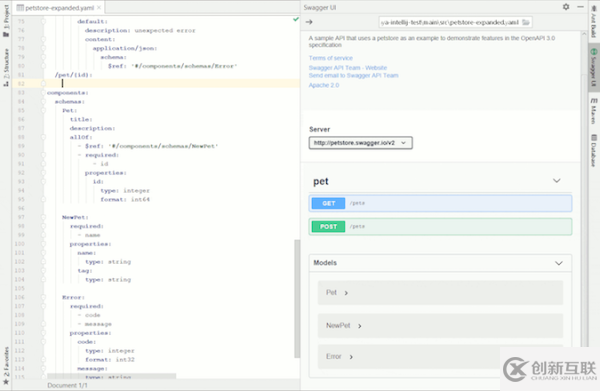Click the format: int64 line
Viewport: 600px width, 391px height.
125,199
